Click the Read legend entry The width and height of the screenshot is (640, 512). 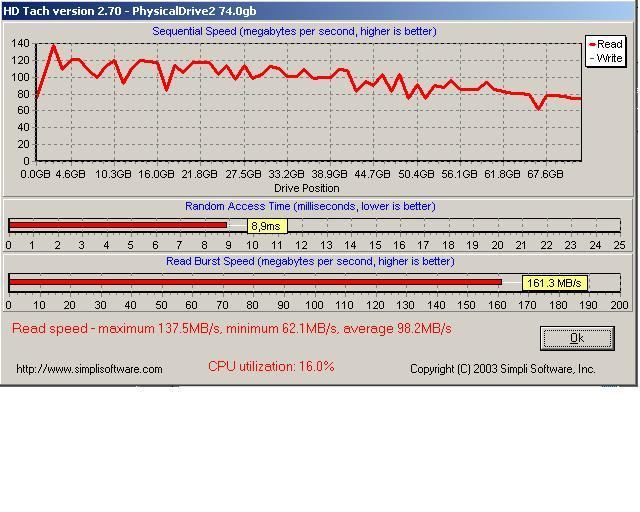point(606,44)
